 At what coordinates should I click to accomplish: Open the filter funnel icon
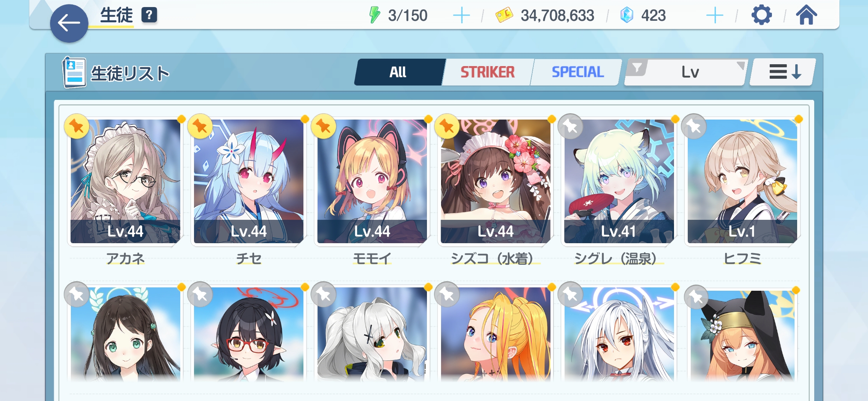coord(637,68)
